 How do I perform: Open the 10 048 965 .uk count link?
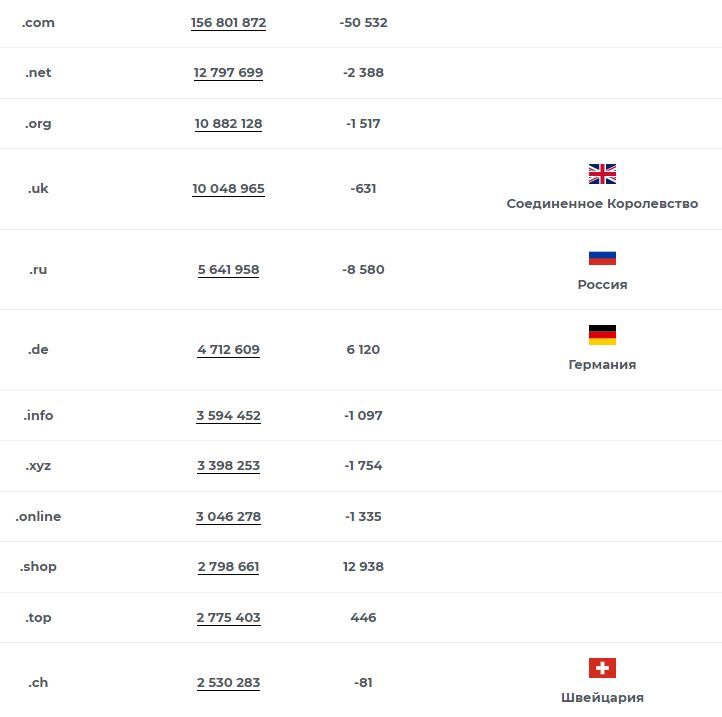[228, 189]
